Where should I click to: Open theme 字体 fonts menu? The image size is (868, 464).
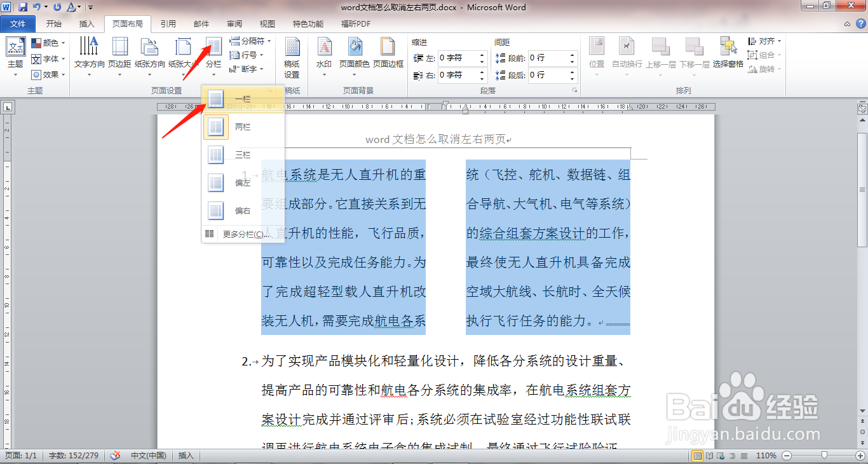tap(48, 58)
